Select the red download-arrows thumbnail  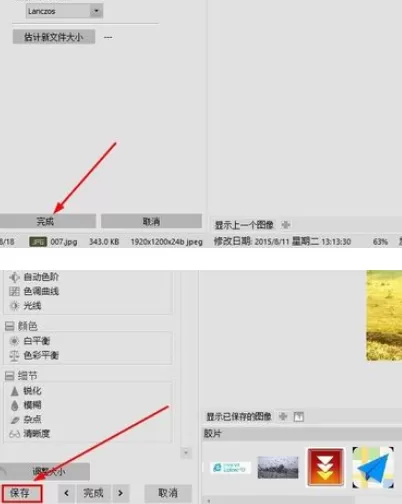(326, 467)
